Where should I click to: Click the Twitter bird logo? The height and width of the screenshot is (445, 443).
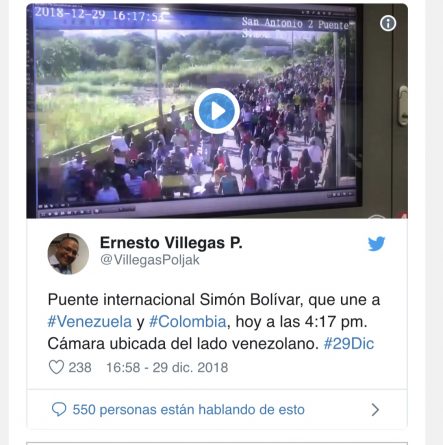(x=377, y=244)
